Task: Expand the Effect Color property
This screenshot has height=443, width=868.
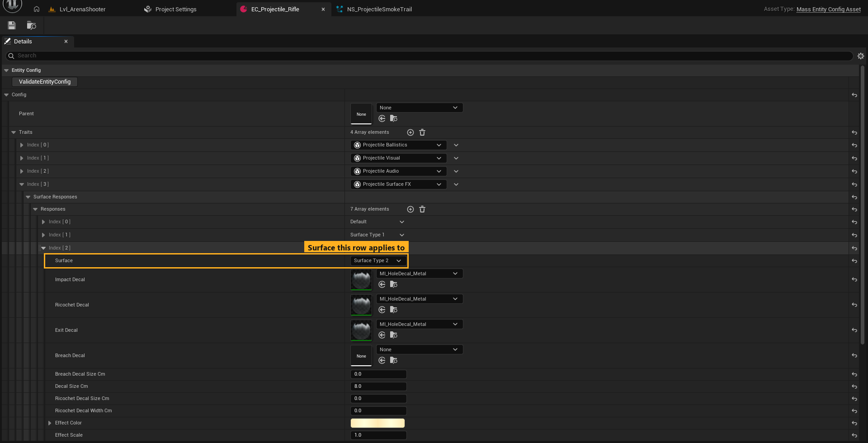Action: [50, 423]
